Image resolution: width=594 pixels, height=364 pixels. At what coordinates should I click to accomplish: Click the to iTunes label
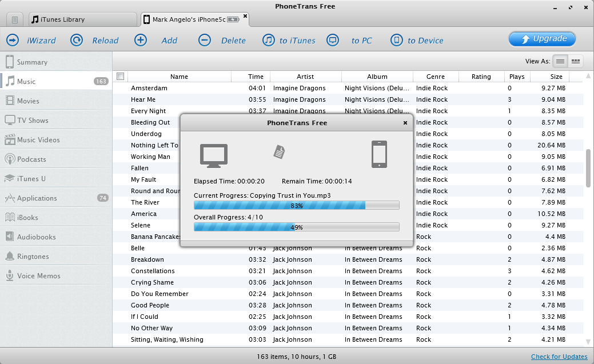pyautogui.click(x=297, y=41)
